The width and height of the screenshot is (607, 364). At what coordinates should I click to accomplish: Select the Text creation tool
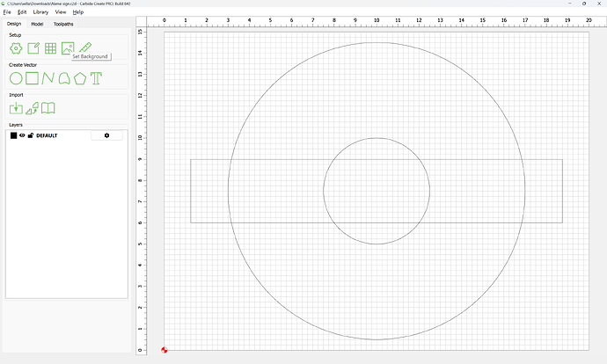click(97, 78)
